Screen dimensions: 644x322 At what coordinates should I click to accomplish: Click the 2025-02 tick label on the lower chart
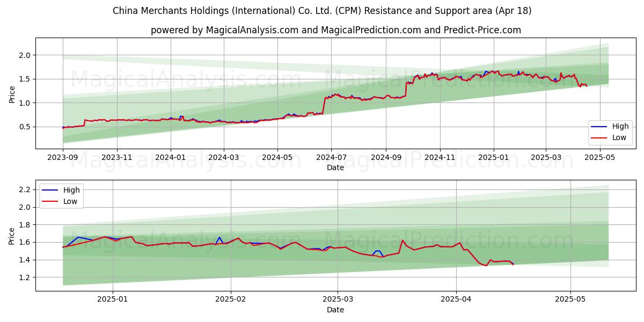(x=231, y=299)
